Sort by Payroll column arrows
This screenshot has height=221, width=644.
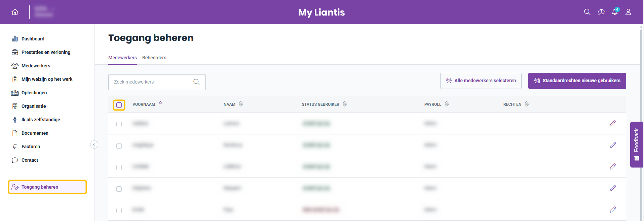pos(447,104)
